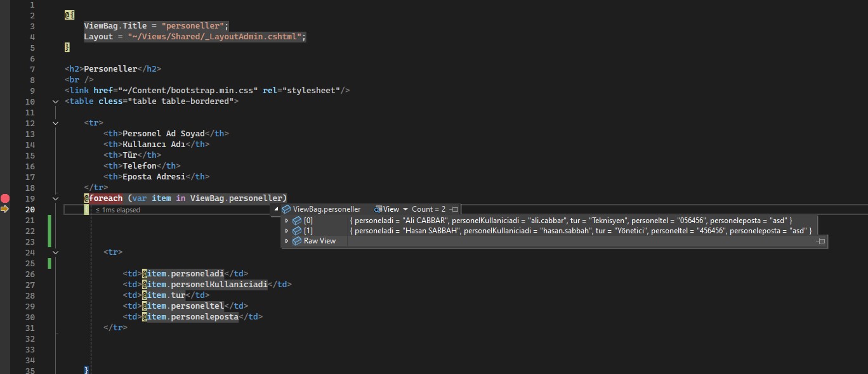
Task: Click the bootstrap.min.css href value
Action: tap(188, 91)
